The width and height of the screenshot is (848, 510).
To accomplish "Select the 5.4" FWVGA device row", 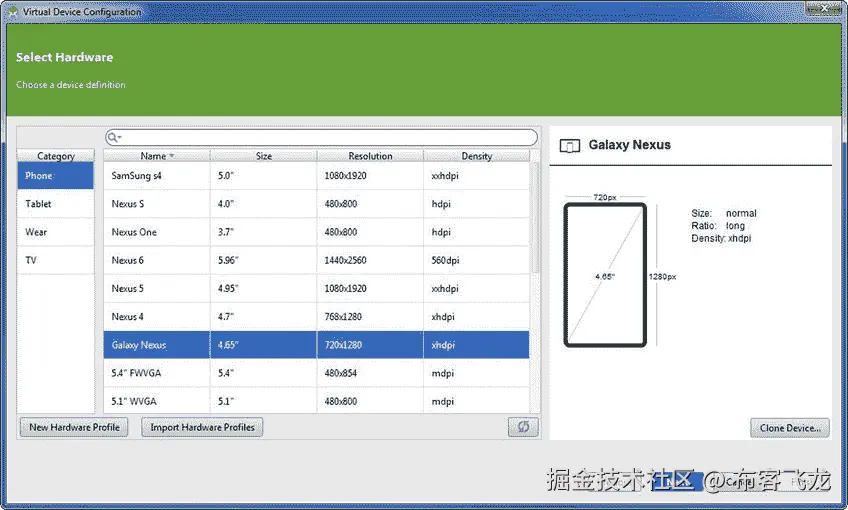I will point(316,373).
